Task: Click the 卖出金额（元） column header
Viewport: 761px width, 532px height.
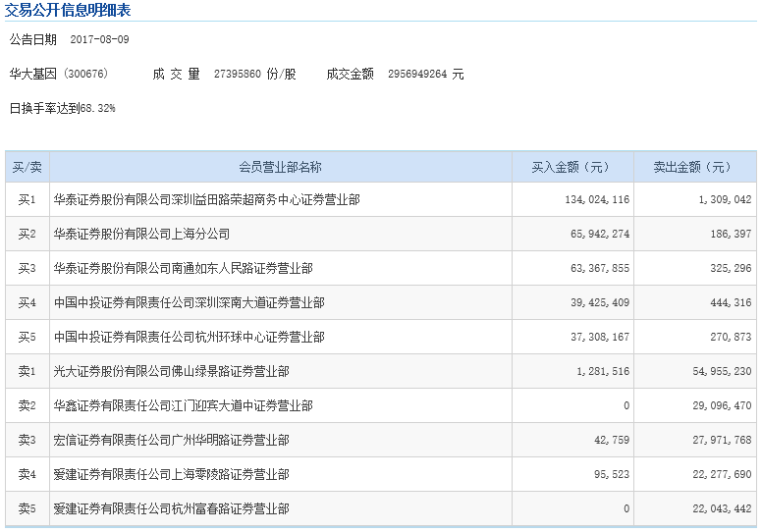Action: pyautogui.click(x=694, y=167)
